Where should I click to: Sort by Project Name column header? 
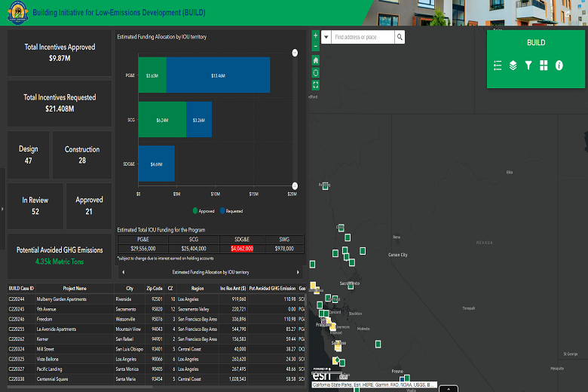pyautogui.click(x=75, y=289)
